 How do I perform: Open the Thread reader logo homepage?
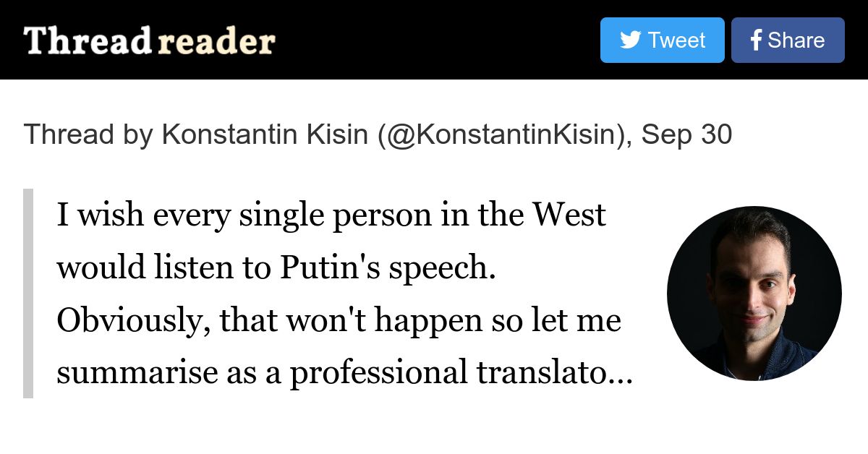pyautogui.click(x=150, y=40)
